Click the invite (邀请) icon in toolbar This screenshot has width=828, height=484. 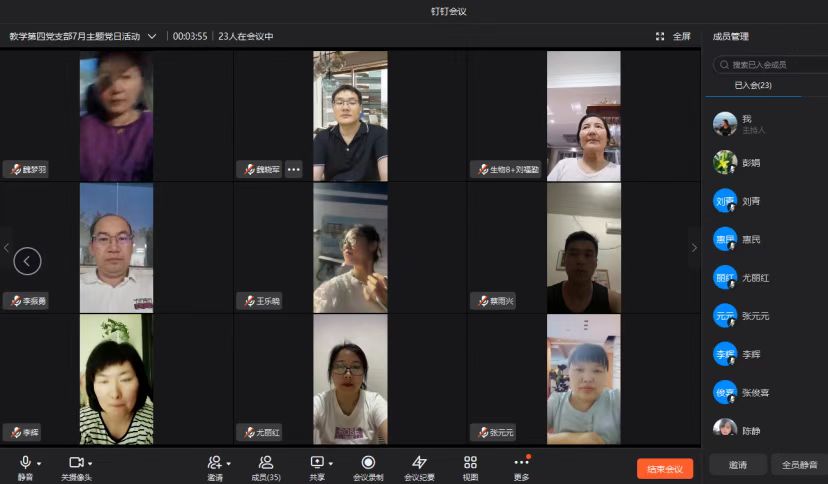coord(214,462)
